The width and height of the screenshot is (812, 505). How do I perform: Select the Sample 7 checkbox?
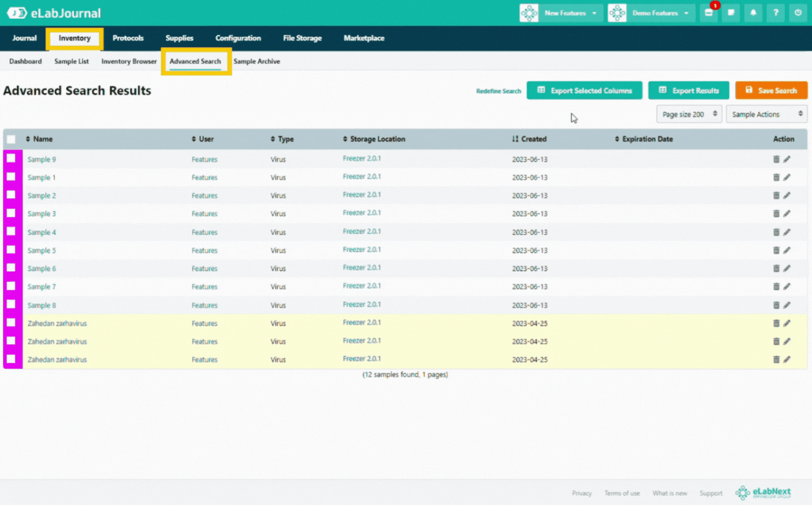point(11,286)
